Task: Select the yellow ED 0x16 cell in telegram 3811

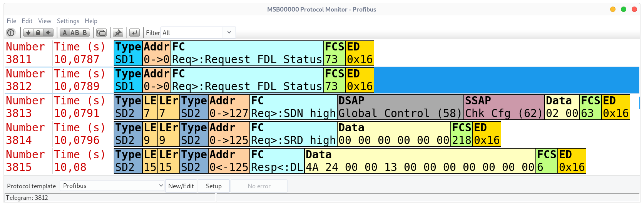Action: tap(360, 53)
